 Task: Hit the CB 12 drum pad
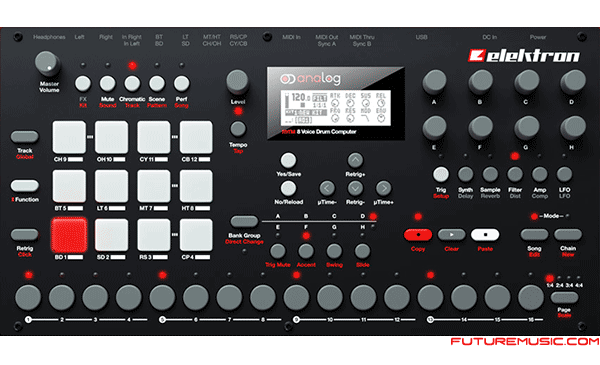coord(196,137)
